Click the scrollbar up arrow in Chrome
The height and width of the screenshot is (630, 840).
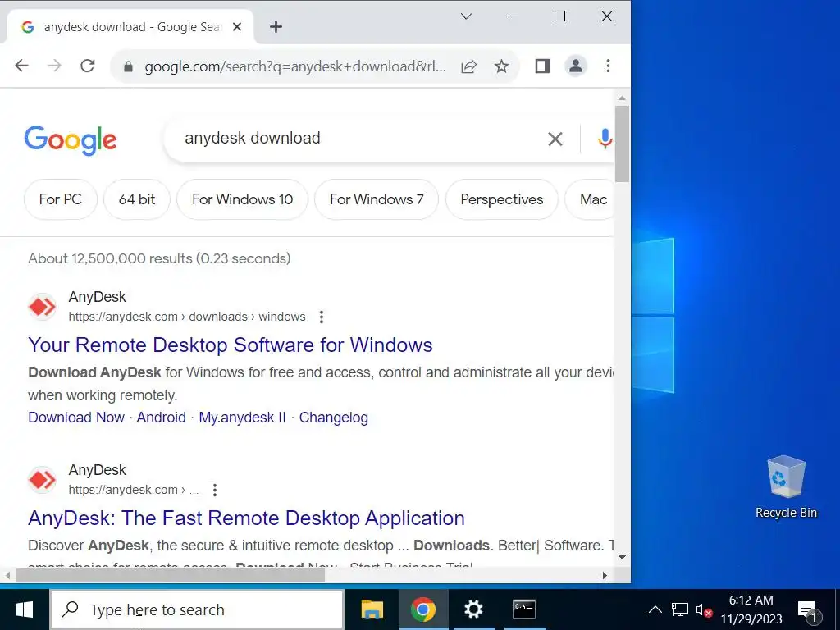(x=622, y=98)
